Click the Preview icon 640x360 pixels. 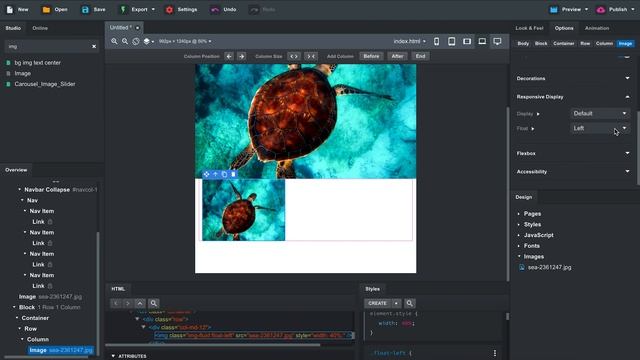553,9
